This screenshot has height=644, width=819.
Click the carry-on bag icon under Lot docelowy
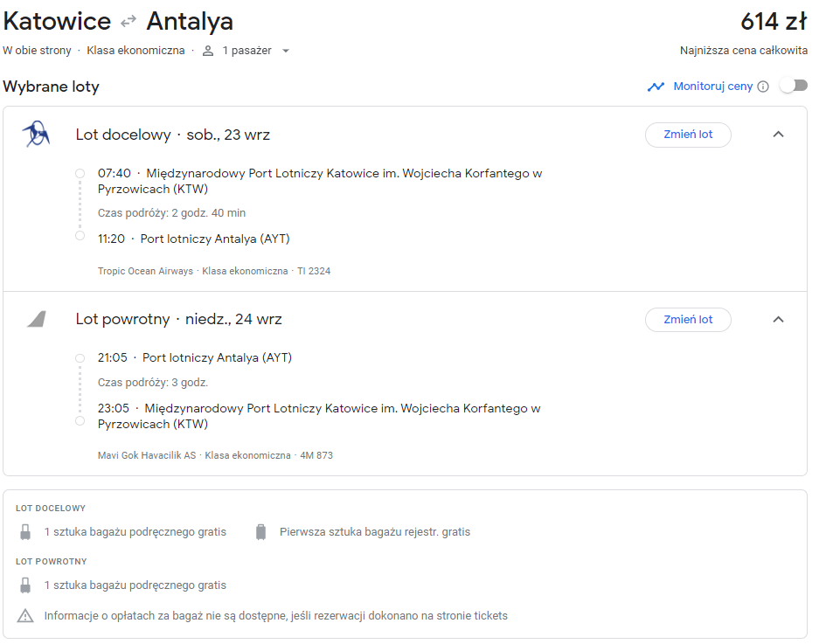click(x=25, y=532)
